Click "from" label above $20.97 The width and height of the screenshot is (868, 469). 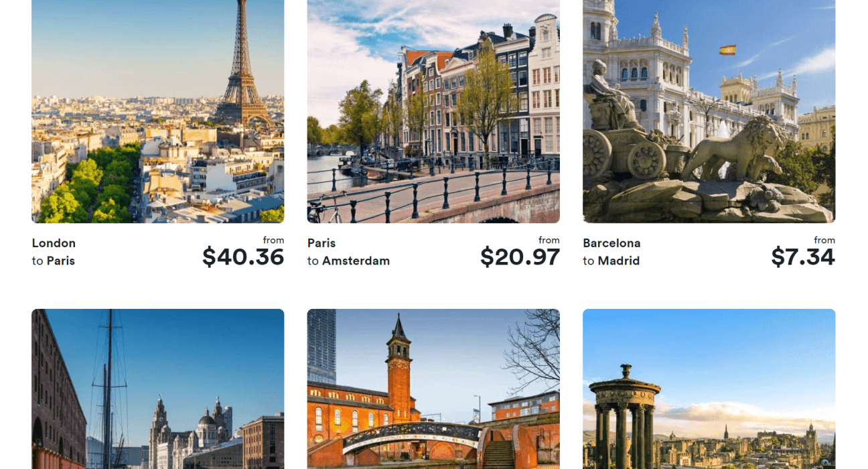coord(549,240)
